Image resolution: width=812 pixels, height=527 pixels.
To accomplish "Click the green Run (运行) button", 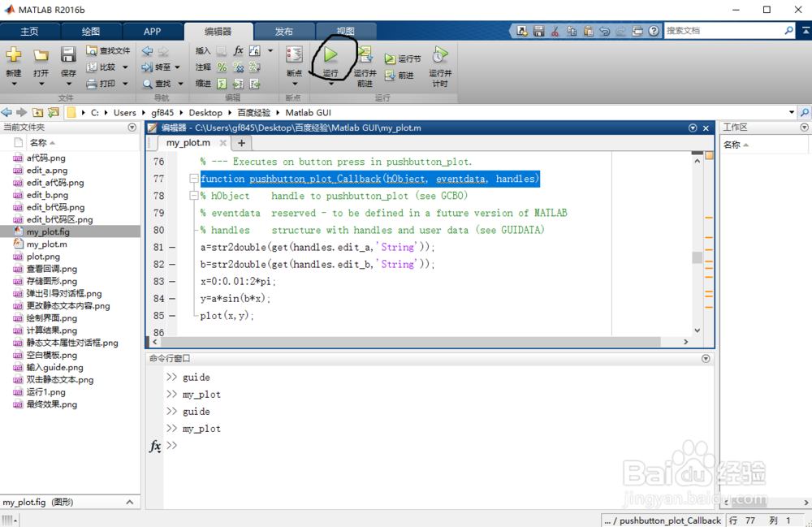I will click(x=330, y=55).
